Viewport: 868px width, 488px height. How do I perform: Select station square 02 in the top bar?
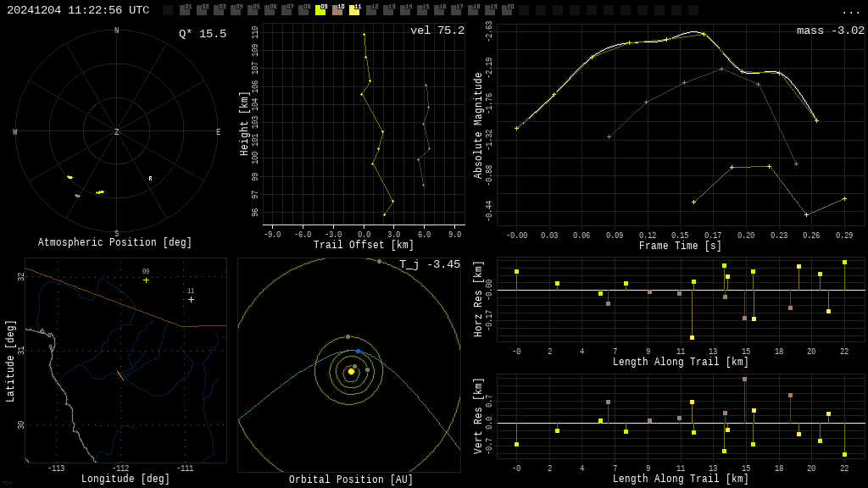202,10
